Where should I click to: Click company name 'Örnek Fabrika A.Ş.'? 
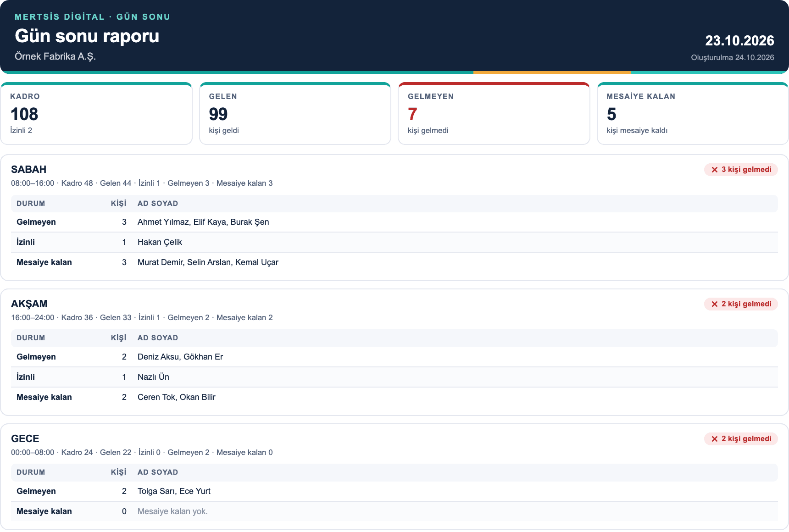tap(55, 56)
